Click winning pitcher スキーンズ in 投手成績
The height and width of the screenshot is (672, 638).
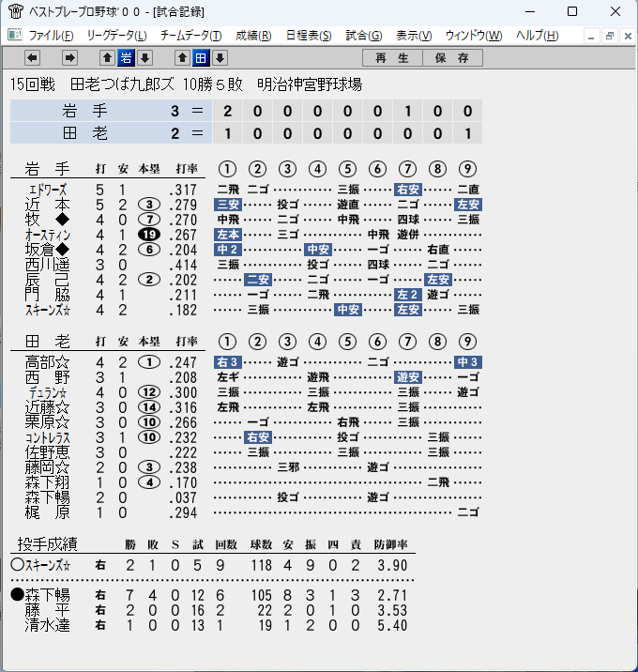48,565
